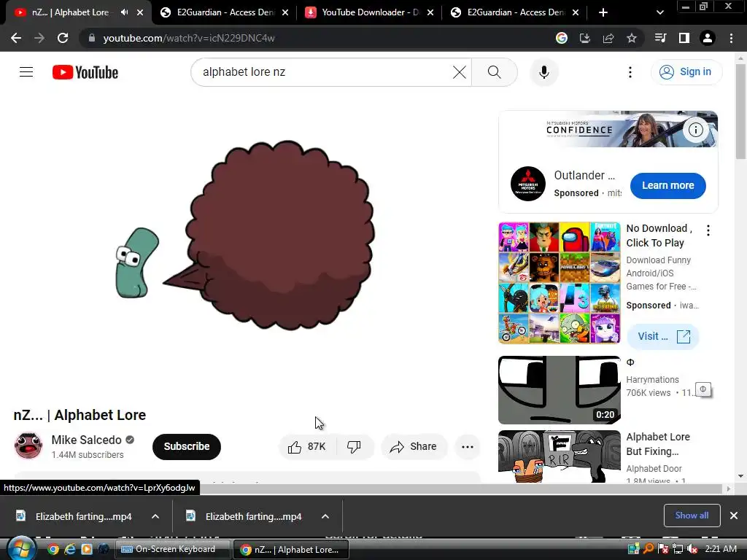Click the taskbar clock showing 2:21 AM

[721, 549]
